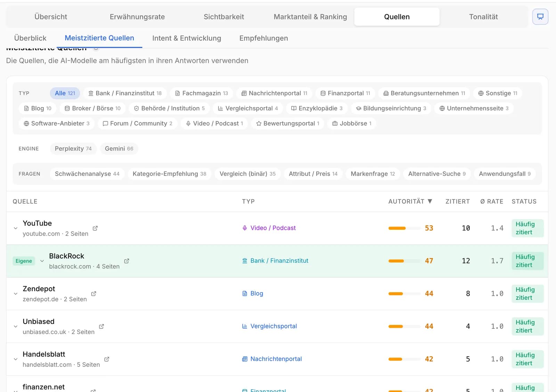Open the Marktanteil & Ranking tab

click(310, 17)
